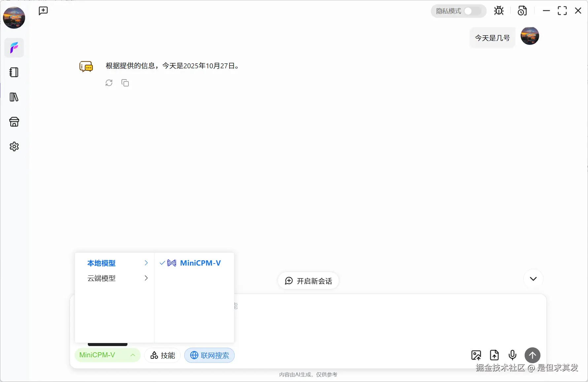The height and width of the screenshot is (382, 588).
Task: Attach an image to the message
Action: 476,355
